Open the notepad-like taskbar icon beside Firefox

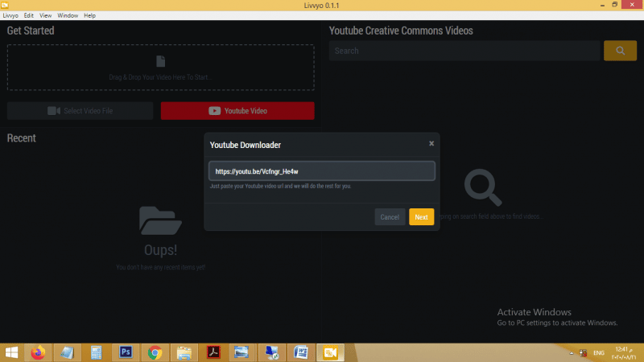pos(68,352)
